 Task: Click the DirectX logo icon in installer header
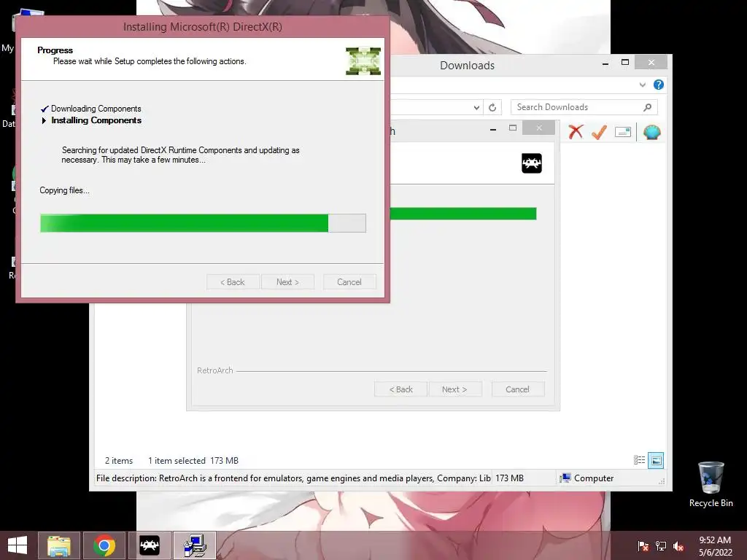[x=363, y=61]
